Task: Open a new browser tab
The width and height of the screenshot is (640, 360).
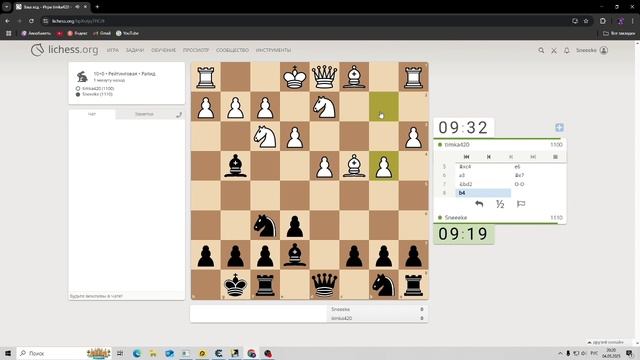Action: tap(97, 7)
